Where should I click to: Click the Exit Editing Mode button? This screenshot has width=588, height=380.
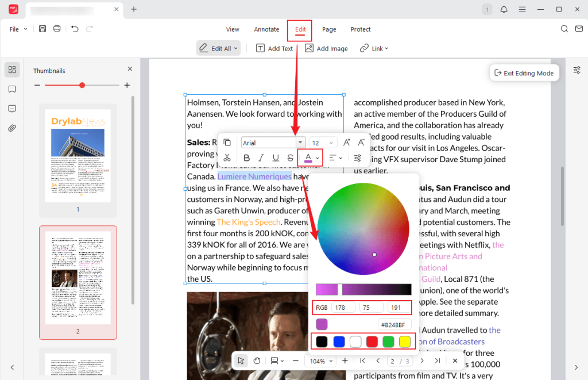[x=524, y=72]
